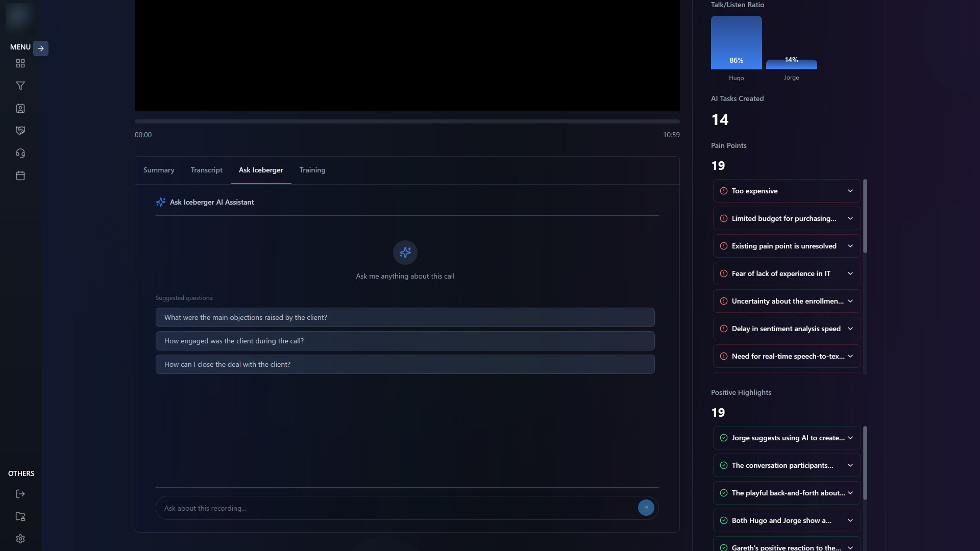The height and width of the screenshot is (551, 980).
Task: Expand Delay in sentiment analysis speed chevron
Action: pyautogui.click(x=850, y=329)
